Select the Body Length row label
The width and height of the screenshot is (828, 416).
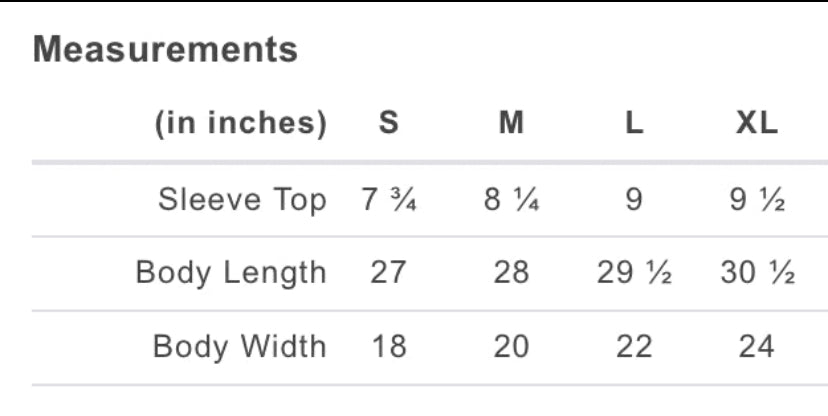(x=231, y=272)
